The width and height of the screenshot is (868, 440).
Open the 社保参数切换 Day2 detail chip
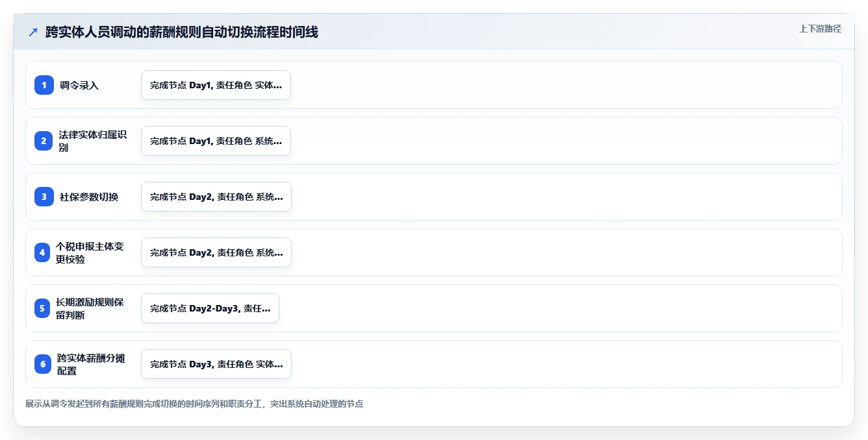[x=216, y=197]
